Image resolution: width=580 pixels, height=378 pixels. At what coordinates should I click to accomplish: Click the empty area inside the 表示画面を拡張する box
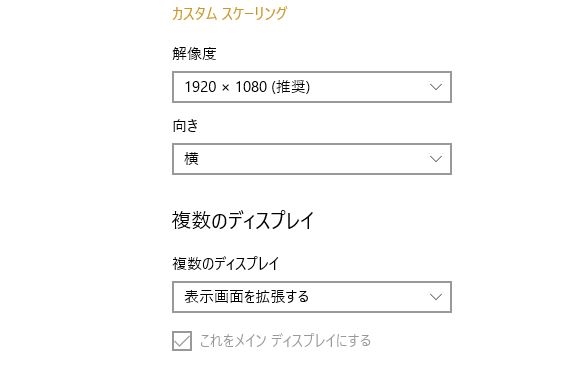point(368,297)
